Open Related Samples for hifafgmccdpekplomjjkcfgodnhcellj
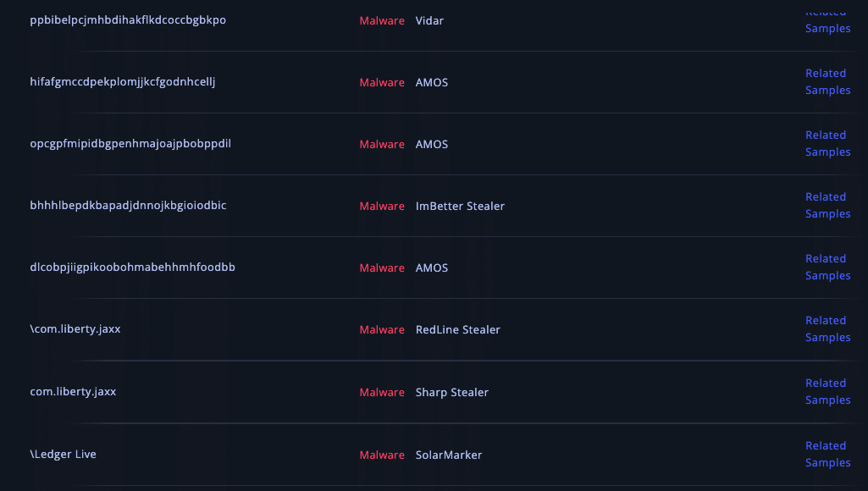Screen dimensions: 868x491 (x=827, y=82)
